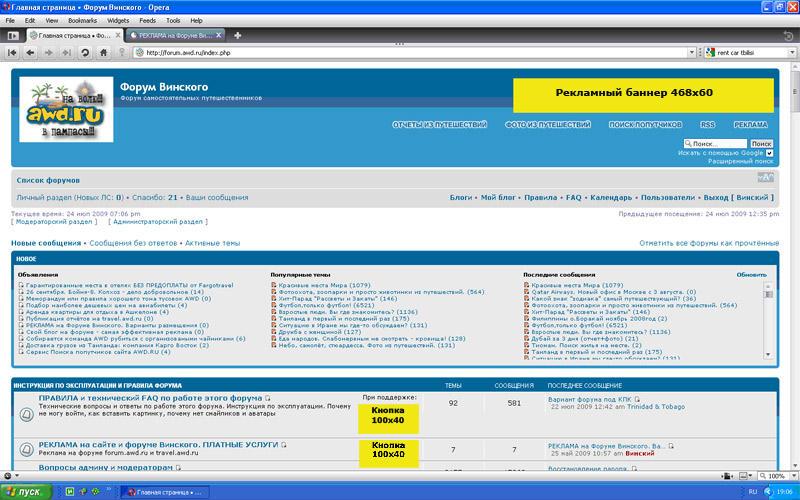The height and width of the screenshot is (500, 800).
Task: Open the Bookmarks menu
Action: [83, 21]
